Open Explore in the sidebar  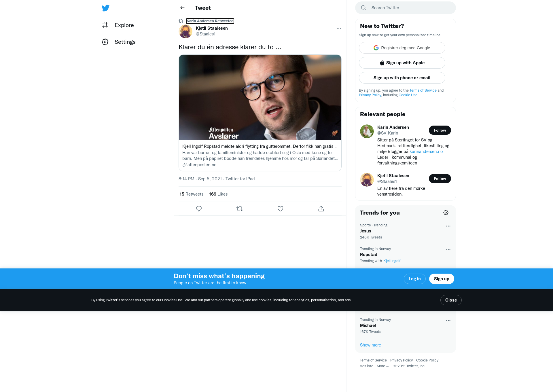pos(118,25)
